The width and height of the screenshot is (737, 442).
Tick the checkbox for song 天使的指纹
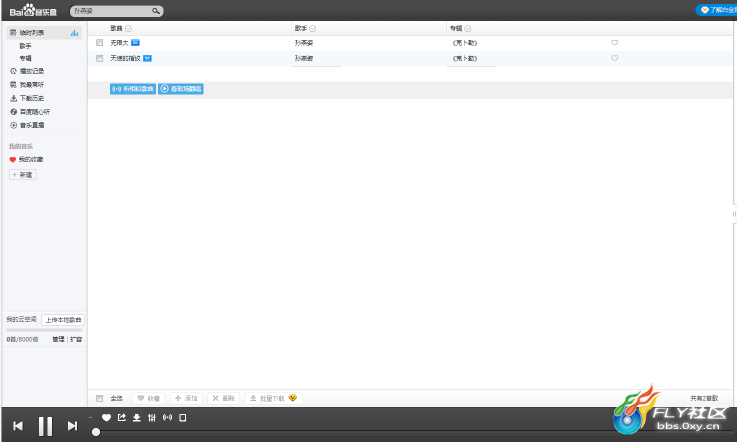click(x=100, y=58)
